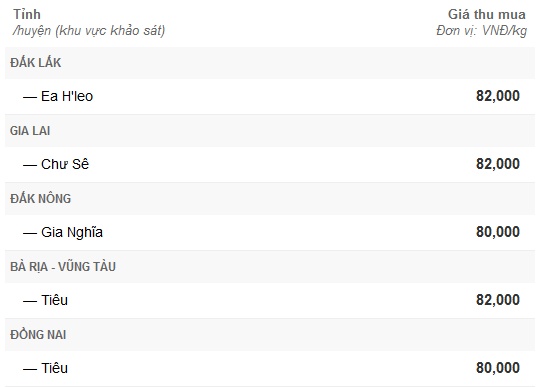The width and height of the screenshot is (543, 387).
Task: Select the GIA LAI province row
Action: [270, 131]
